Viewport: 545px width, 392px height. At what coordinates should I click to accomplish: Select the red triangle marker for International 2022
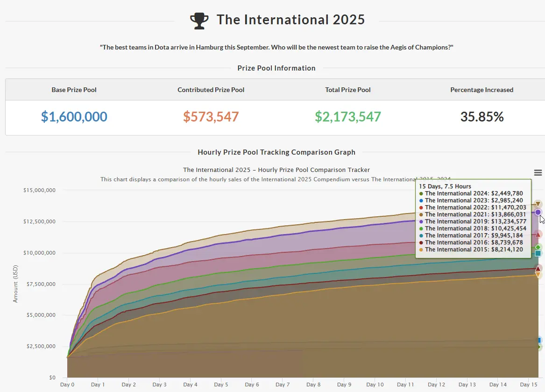point(538,235)
